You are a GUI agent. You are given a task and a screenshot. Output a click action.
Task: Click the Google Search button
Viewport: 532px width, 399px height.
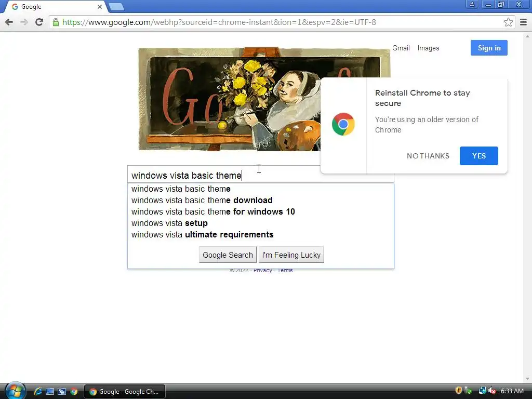228,255
